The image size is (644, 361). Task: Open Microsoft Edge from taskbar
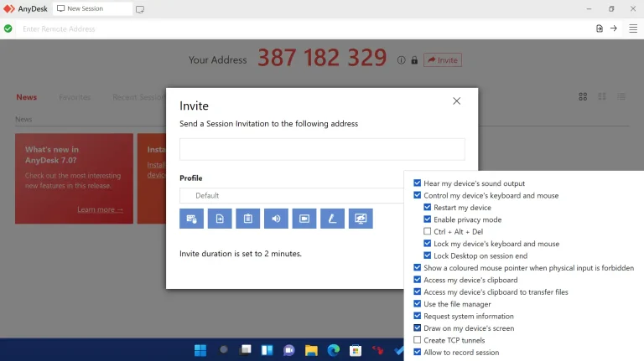[334, 350]
